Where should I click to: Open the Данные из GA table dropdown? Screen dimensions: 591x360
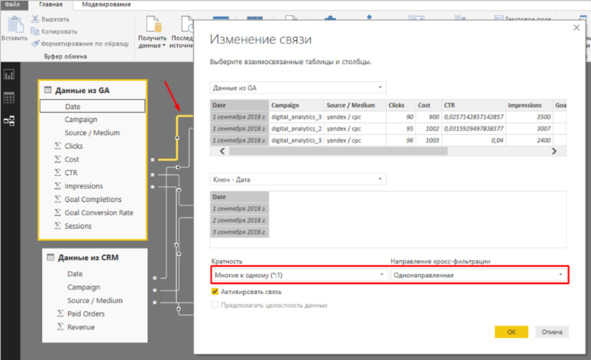298,88
